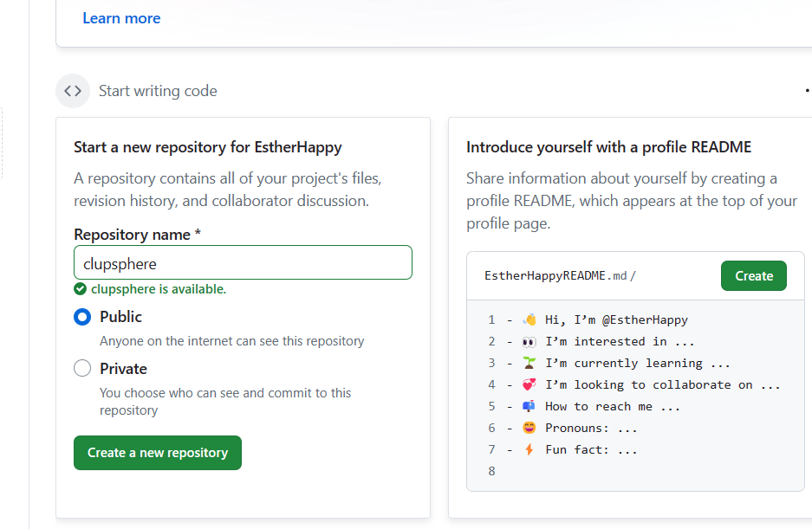Open the more options dots in Start writing code row
Image resolution: width=812 pixels, height=529 pixels.
(807, 91)
